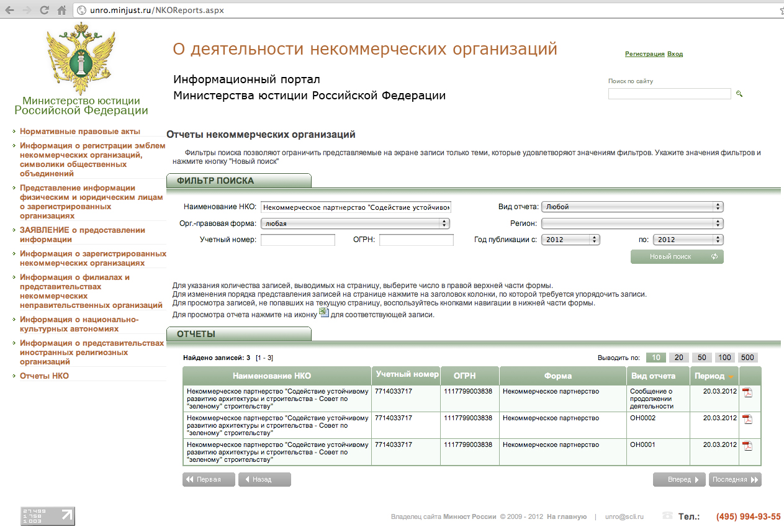Expand the Регион dropdown
The height and width of the screenshot is (532, 784).
click(x=632, y=223)
